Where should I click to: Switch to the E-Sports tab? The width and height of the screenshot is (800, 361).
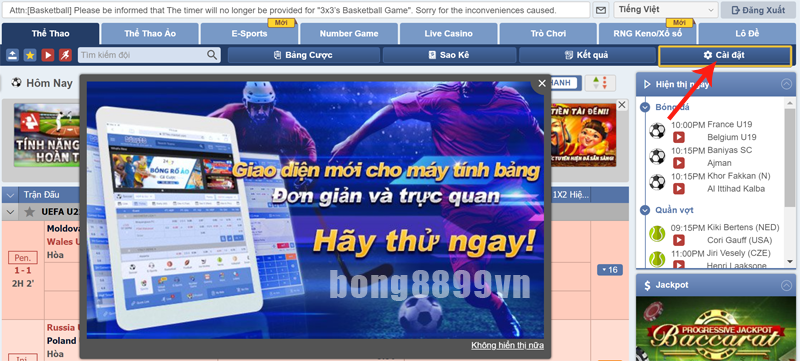(x=249, y=34)
